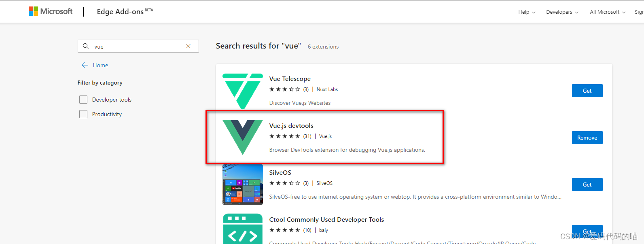Focus the vue search input field
Screen dimensions: 644x244
tap(138, 46)
